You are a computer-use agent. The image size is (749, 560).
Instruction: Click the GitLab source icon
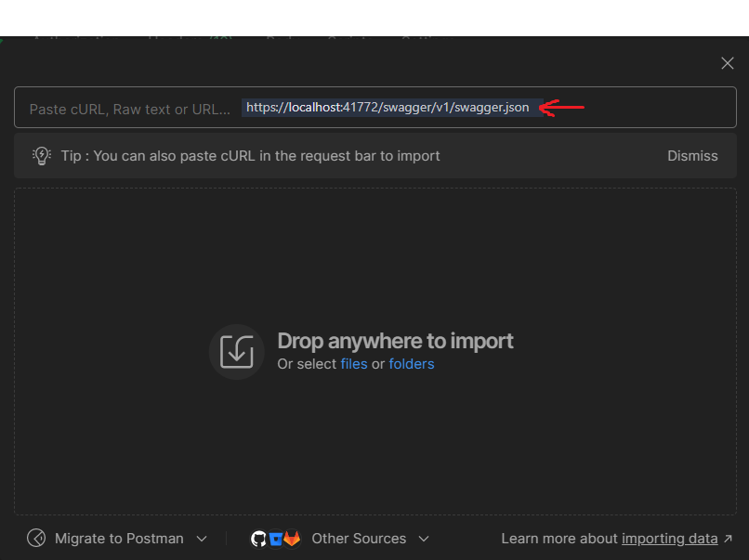292,539
